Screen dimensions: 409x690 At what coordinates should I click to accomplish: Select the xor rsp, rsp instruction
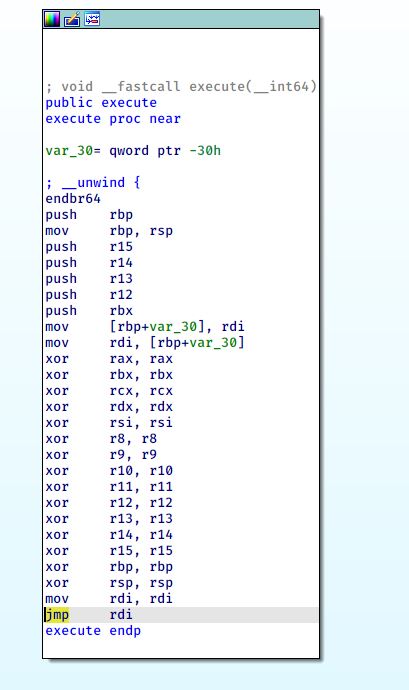[x=109, y=583]
